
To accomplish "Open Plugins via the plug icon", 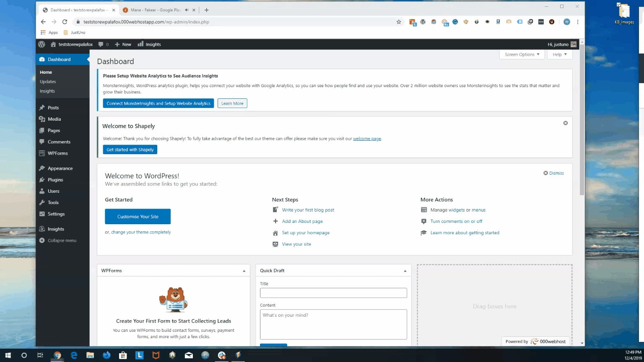I will (42, 179).
